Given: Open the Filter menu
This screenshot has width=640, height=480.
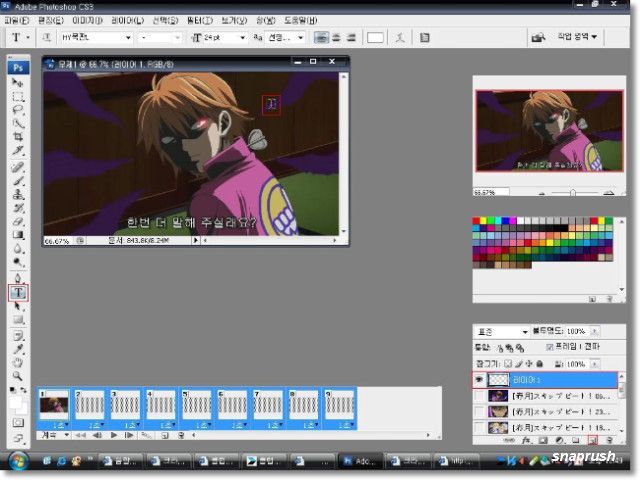Looking at the screenshot, I should coord(200,20).
